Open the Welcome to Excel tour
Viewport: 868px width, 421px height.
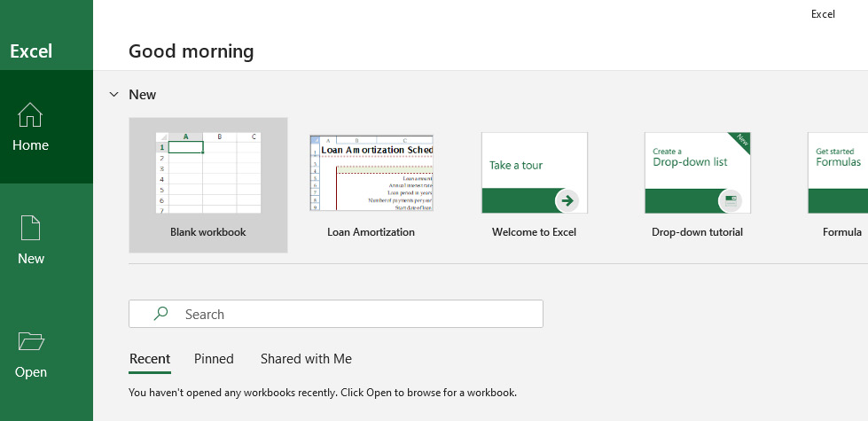[x=535, y=184]
